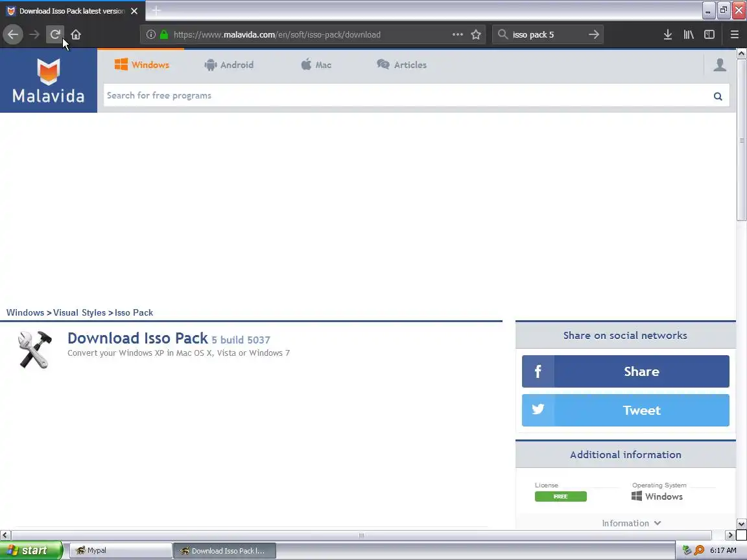Open the Articles section
This screenshot has width=747, height=560.
(401, 65)
